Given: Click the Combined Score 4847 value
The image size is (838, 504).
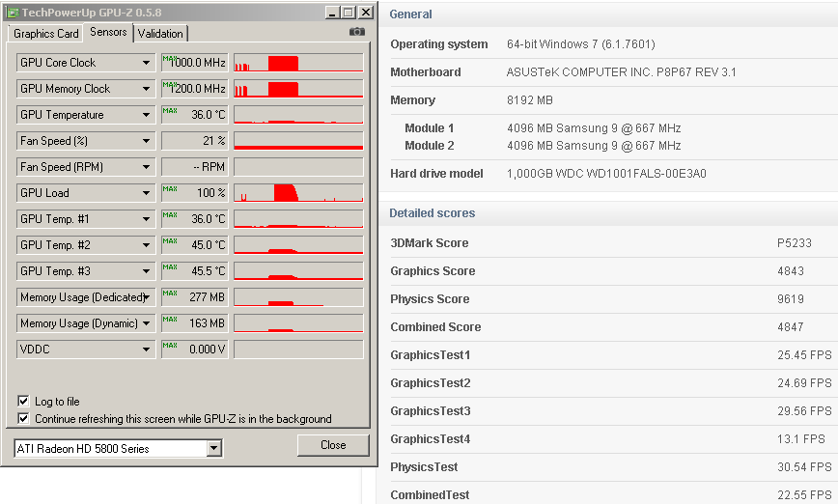Looking at the screenshot, I should click(791, 327).
